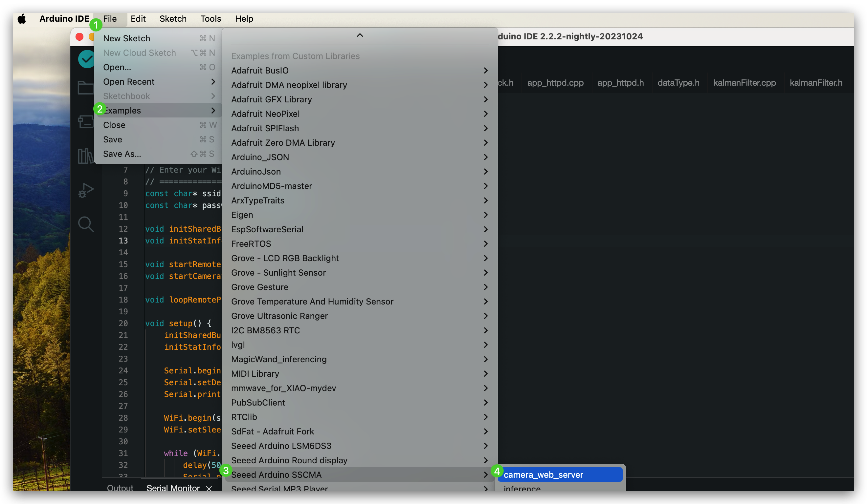This screenshot has height=504, width=867.
Task: Switch to Serial Monitor panel tab
Action: 173,488
